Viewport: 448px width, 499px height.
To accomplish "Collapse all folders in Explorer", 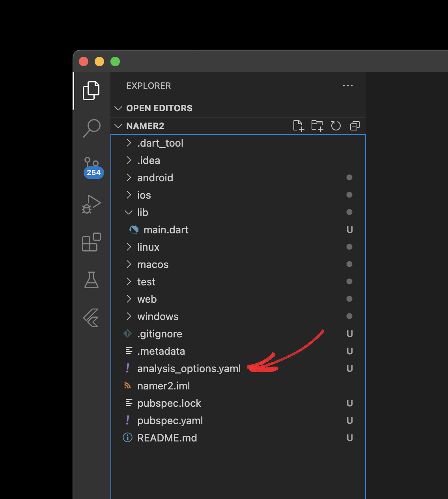I will (355, 126).
